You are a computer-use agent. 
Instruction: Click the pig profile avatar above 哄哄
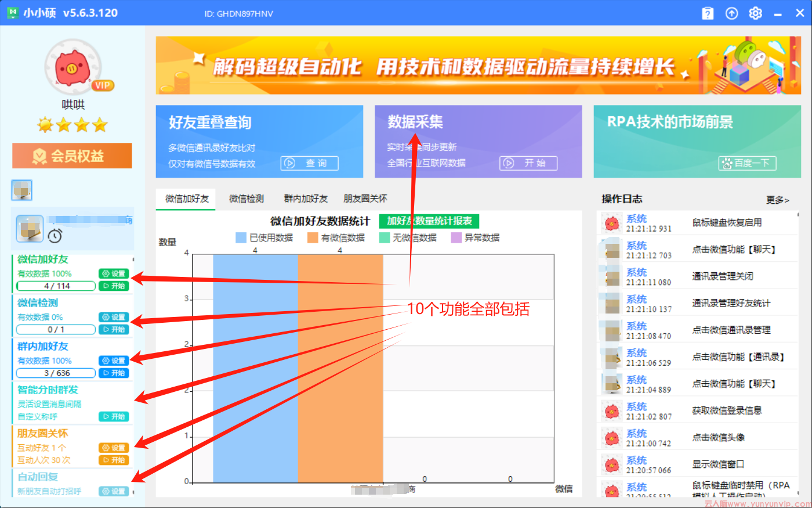[x=73, y=67]
